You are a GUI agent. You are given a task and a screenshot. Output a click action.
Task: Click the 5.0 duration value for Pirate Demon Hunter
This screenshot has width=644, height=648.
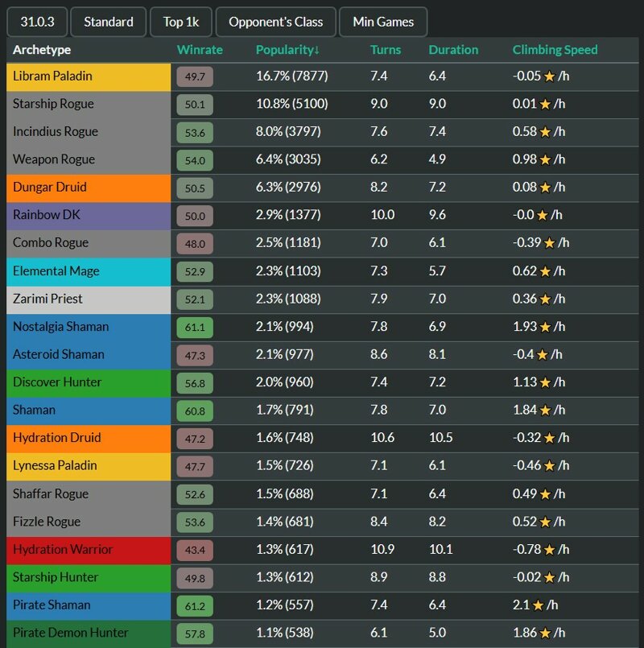click(437, 634)
